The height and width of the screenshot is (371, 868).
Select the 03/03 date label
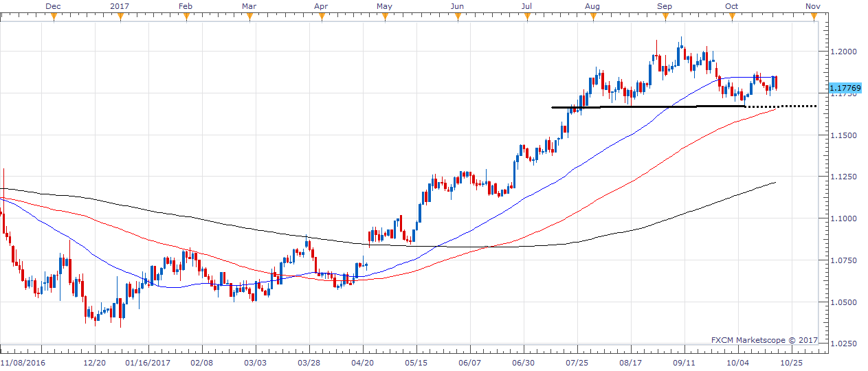[x=255, y=362]
